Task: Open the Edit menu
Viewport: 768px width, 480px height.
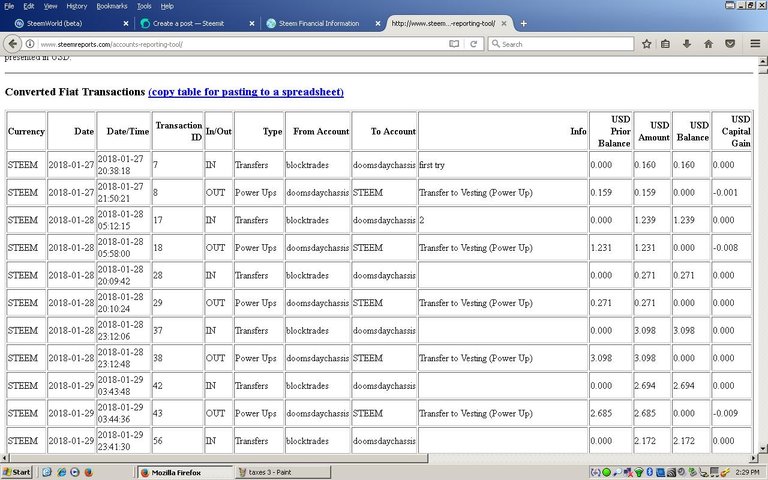Action: click(x=29, y=6)
